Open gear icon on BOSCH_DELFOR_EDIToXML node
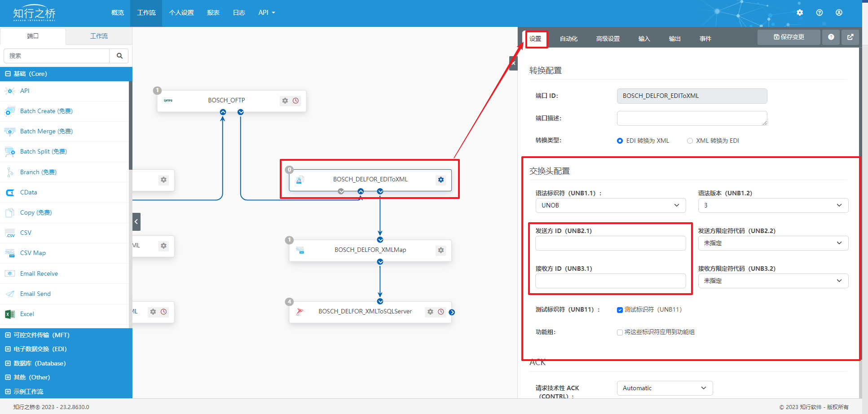 tap(441, 180)
